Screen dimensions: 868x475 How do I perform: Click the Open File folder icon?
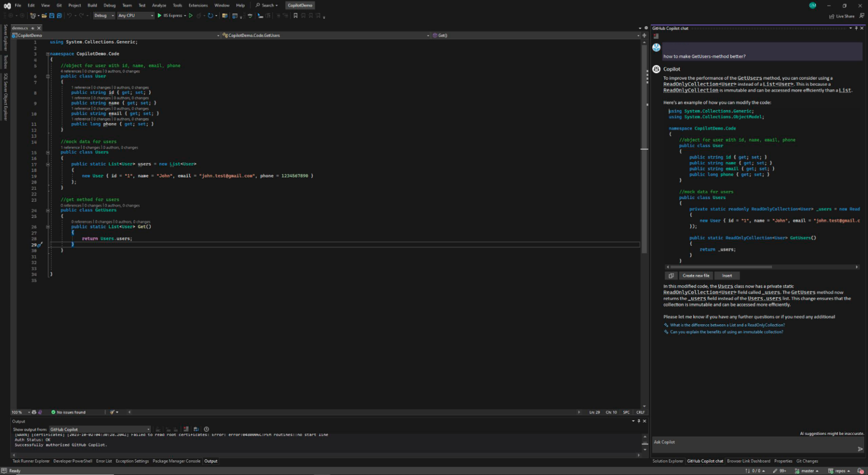click(x=44, y=16)
